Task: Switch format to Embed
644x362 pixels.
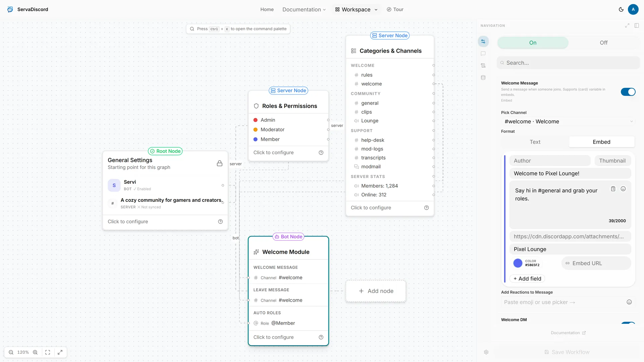Action: 601,142
